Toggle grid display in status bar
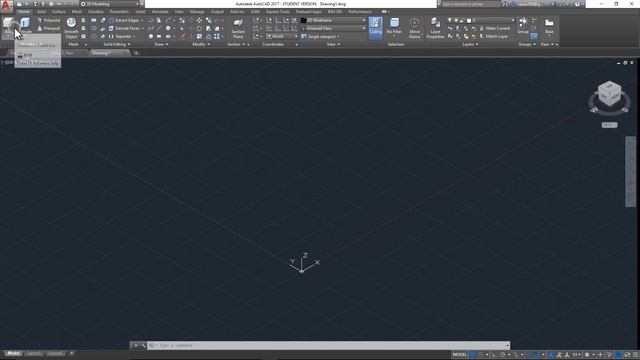Viewport: 640px width, 360px height. click(473, 355)
